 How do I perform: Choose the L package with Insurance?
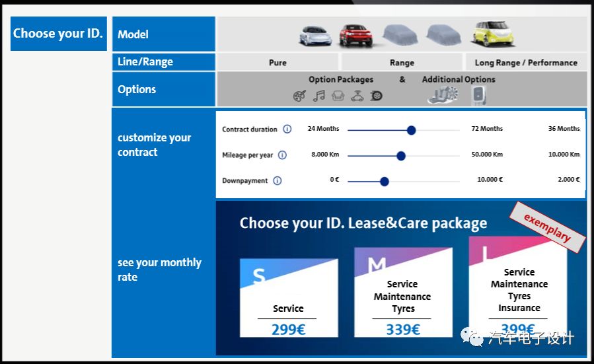[518, 286]
